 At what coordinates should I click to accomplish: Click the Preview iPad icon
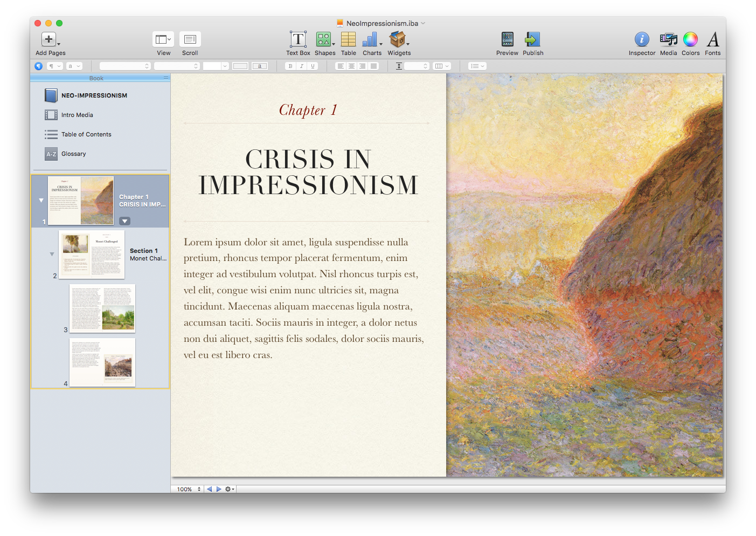point(507,40)
